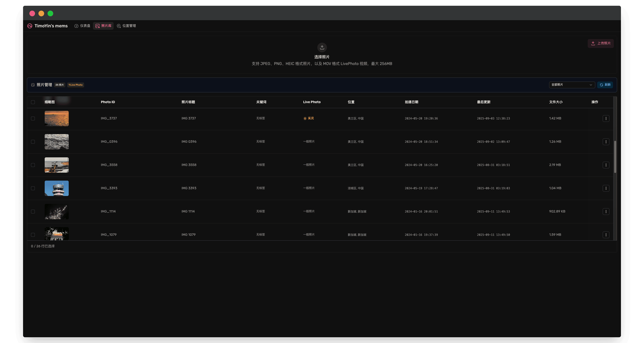This screenshot has width=644, height=343.
Task: Click the photo management icon beside 照片管理
Action: click(33, 85)
